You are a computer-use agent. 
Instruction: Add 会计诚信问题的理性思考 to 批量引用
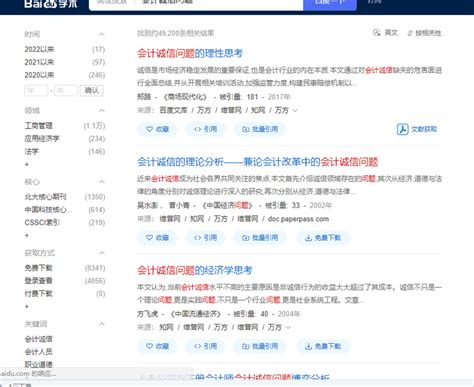(260, 129)
